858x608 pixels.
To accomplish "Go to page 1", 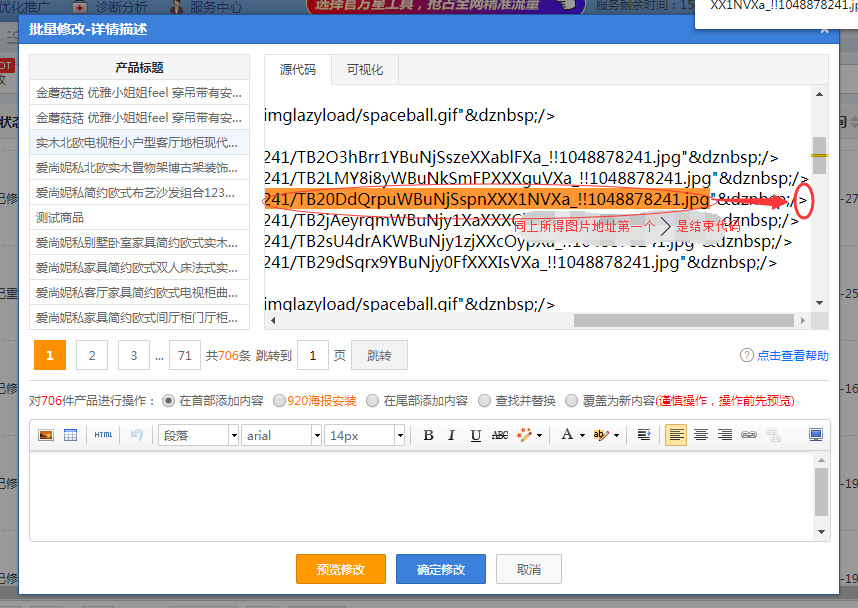I will pos(50,355).
